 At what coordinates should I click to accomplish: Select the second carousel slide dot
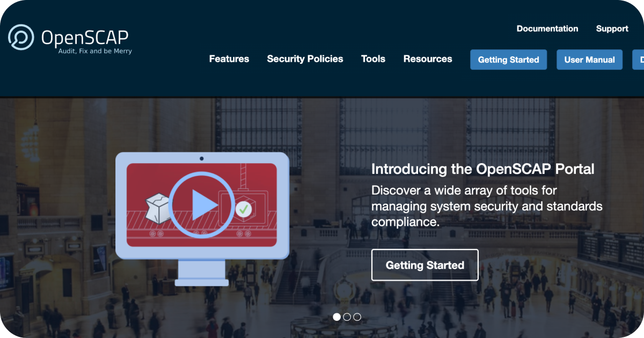point(347,317)
